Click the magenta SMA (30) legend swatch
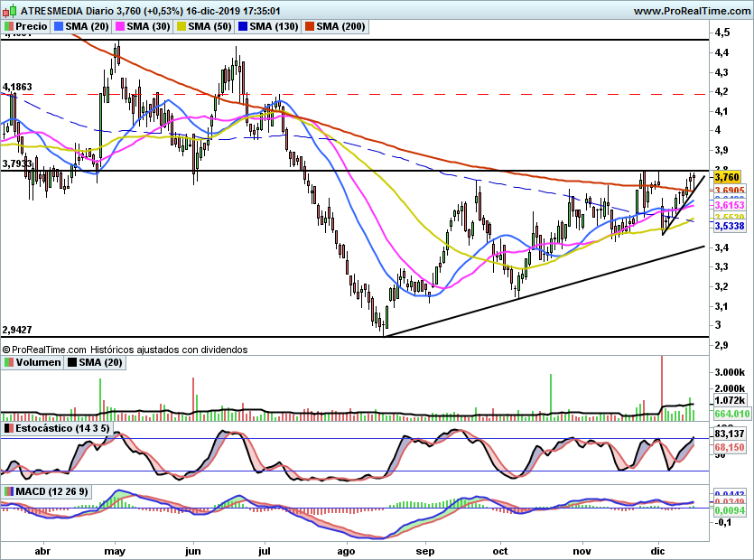The width and height of the screenshot is (754, 560). 120,26
